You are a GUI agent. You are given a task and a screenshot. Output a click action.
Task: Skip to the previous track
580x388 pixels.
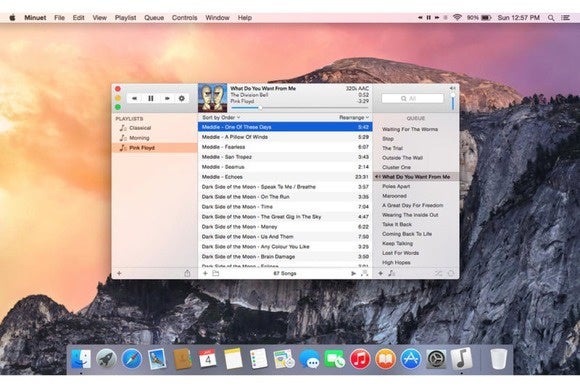tap(135, 98)
